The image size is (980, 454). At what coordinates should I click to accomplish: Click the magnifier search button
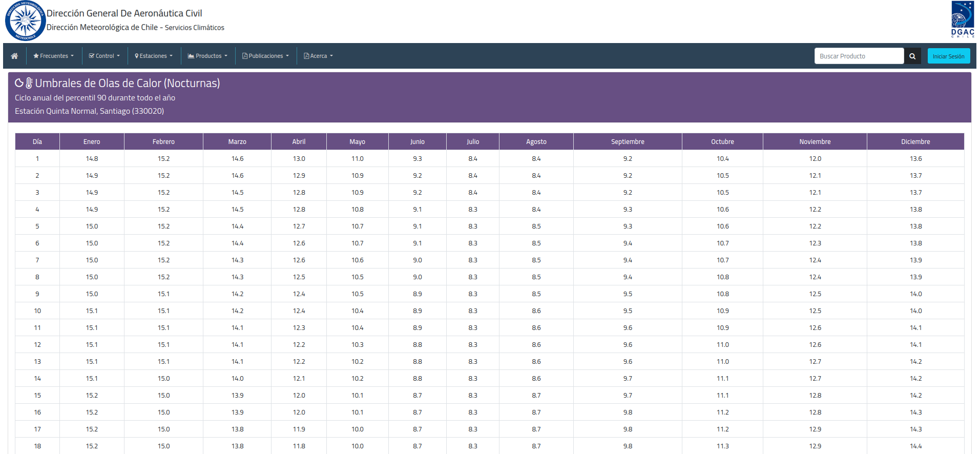(912, 56)
